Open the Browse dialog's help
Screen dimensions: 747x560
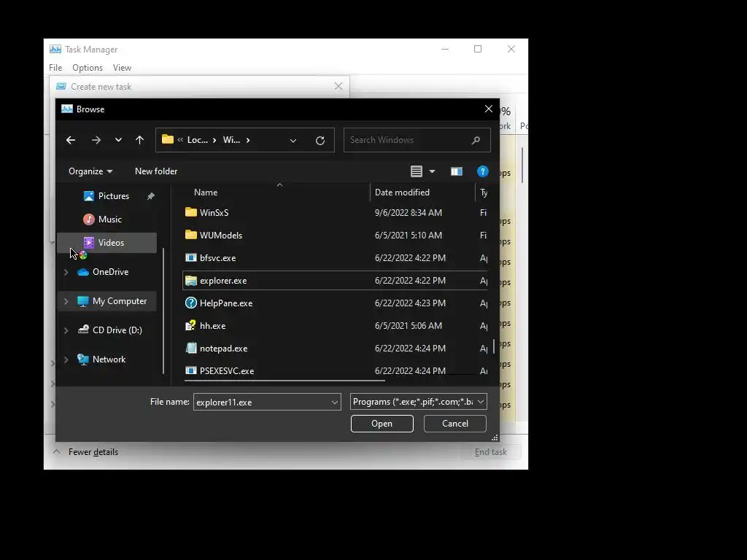483,171
